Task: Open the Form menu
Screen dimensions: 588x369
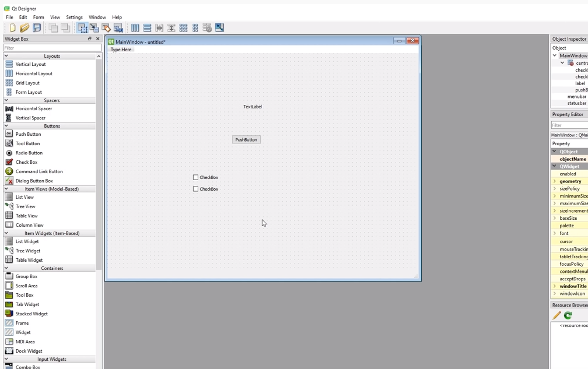Action: tap(38, 17)
